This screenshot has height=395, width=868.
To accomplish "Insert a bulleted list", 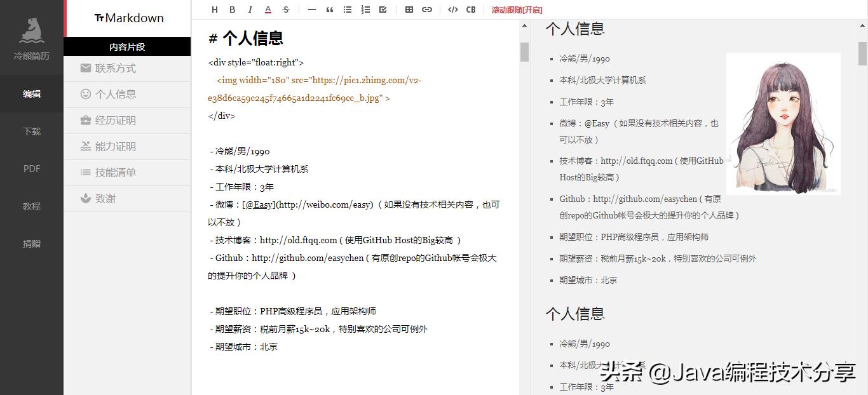I will [347, 10].
